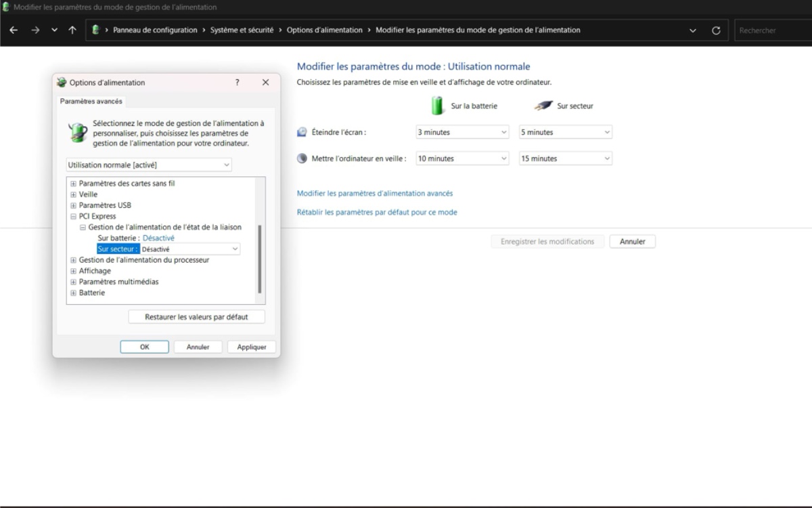The height and width of the screenshot is (508, 812).
Task: Open the Utilisation normale power plan dropdown
Action: coord(149,165)
